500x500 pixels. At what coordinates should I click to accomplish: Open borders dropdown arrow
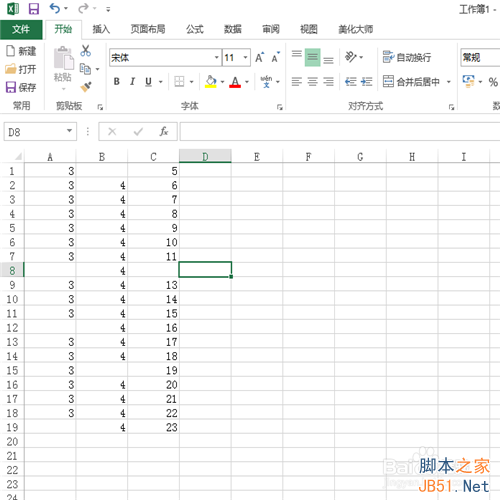(x=192, y=82)
